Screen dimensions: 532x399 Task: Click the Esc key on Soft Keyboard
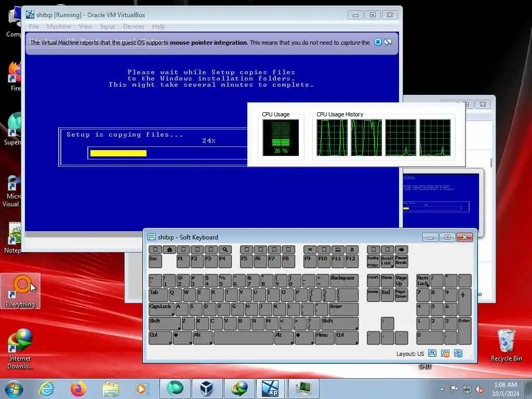tap(155, 261)
